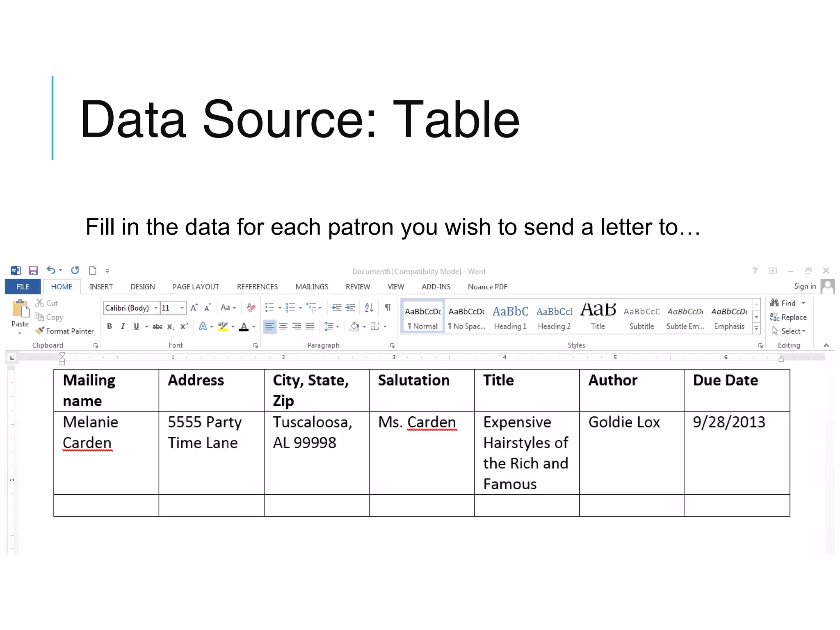840x630 pixels.
Task: Click the '9/28/2013' due date cell
Action: [737, 453]
